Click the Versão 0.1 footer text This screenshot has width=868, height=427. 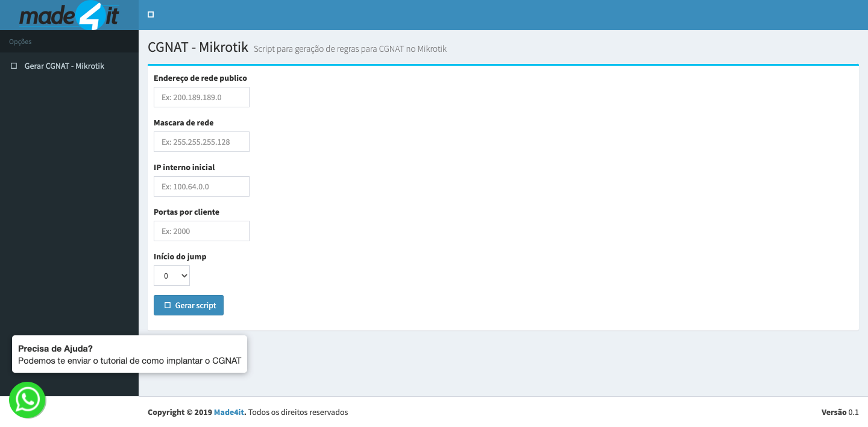pyautogui.click(x=840, y=413)
